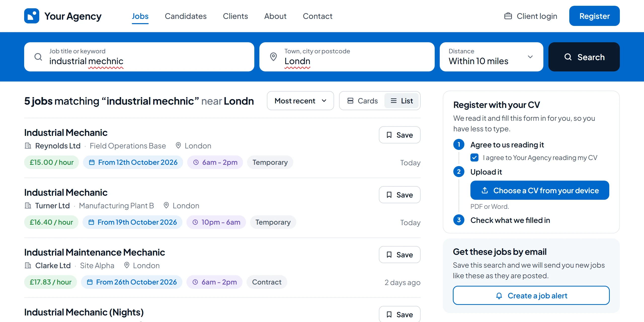Click the Your Agency logo icon

coord(32,16)
